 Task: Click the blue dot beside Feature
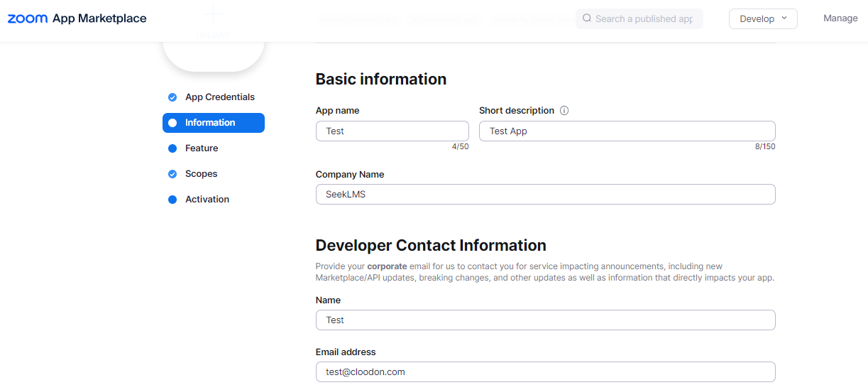(172, 148)
